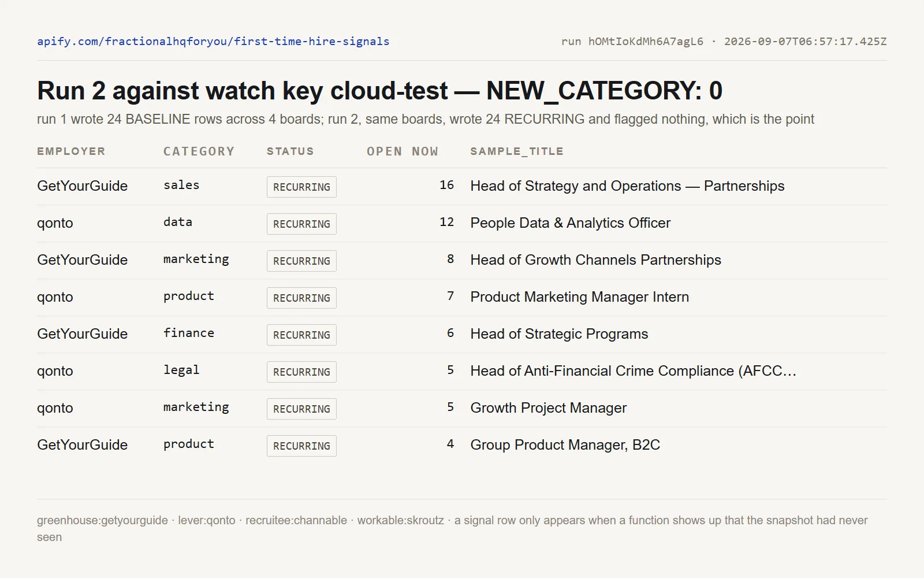The image size is (924, 578).
Task: Select the sales category cell
Action: (x=181, y=185)
